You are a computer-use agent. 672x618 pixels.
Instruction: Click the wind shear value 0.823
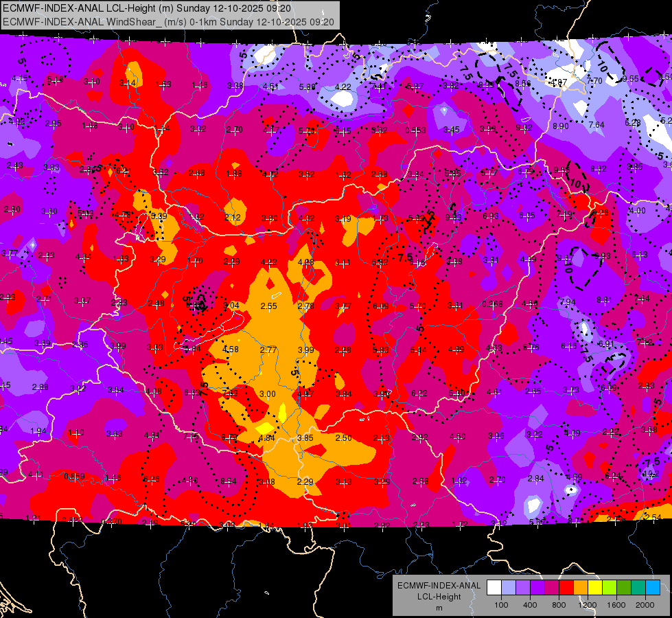click(x=73, y=520)
